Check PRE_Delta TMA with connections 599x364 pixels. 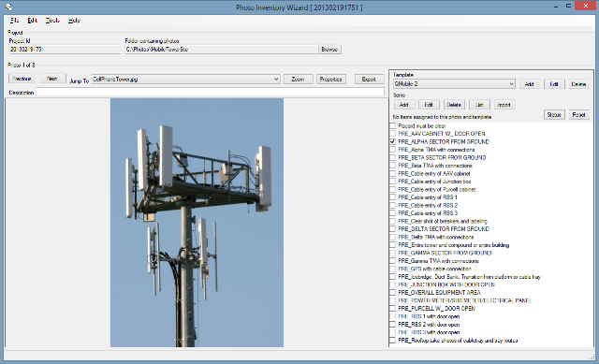[393, 237]
